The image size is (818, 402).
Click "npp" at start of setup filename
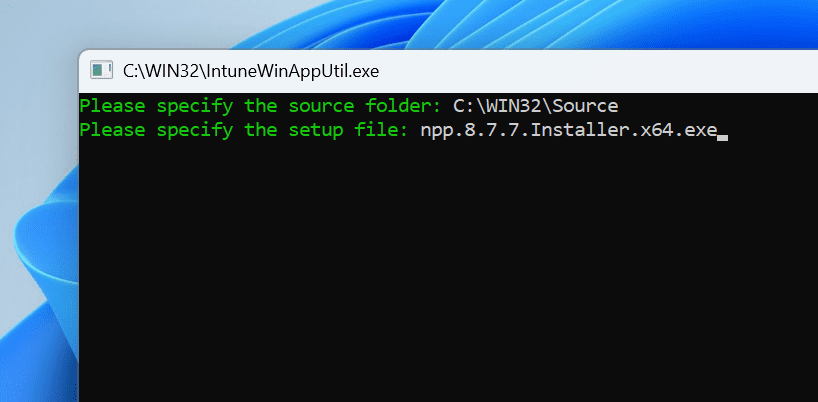436,130
